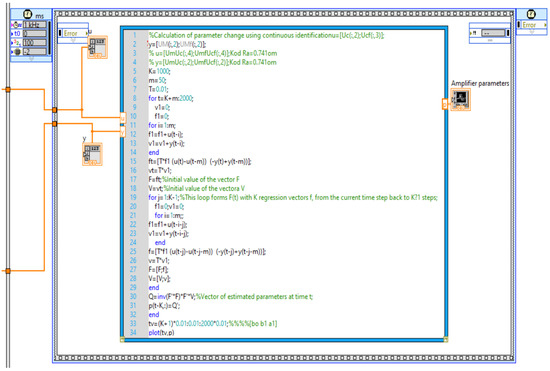The width and height of the screenshot is (550, 371).
Task: Expand the left data node below Error
Action: [x=73, y=40]
